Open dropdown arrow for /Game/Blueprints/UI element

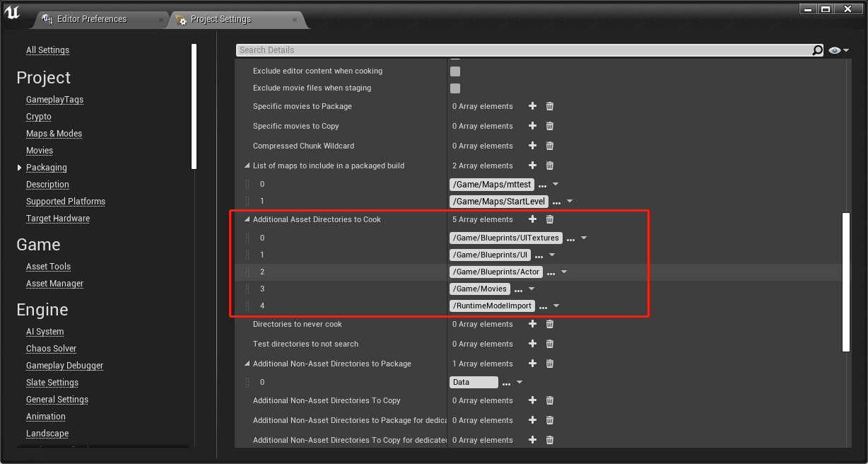552,255
